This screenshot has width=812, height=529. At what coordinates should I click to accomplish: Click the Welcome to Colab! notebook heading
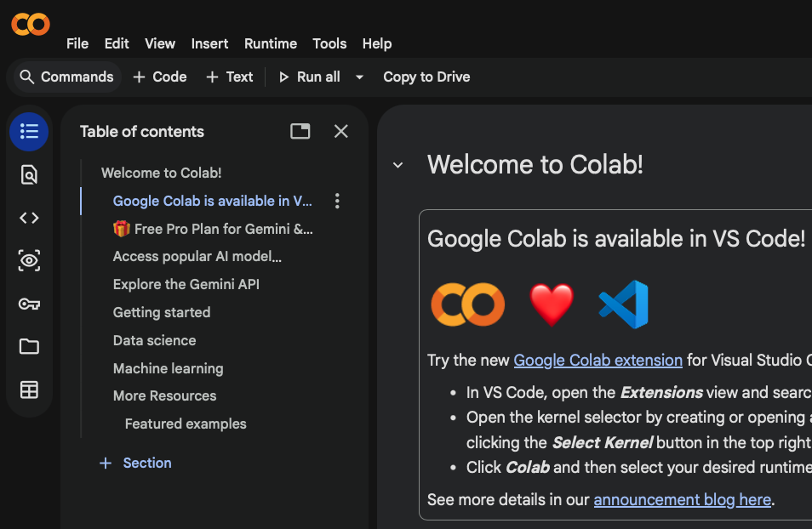535,165
